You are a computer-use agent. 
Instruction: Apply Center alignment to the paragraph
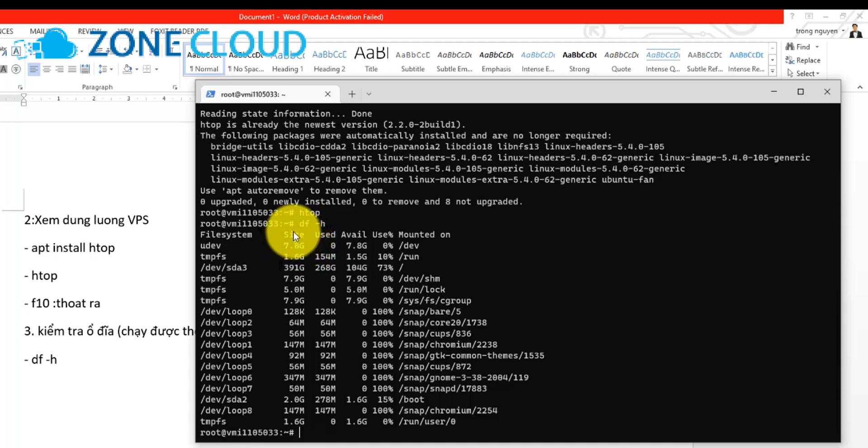[x=47, y=69]
